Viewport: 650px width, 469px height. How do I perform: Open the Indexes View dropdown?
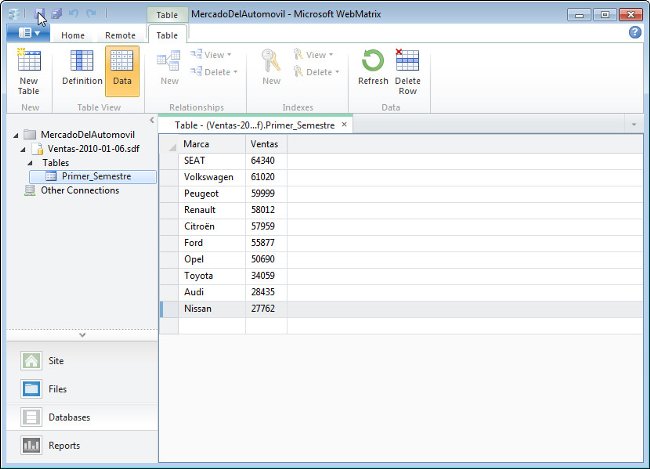pyautogui.click(x=313, y=55)
